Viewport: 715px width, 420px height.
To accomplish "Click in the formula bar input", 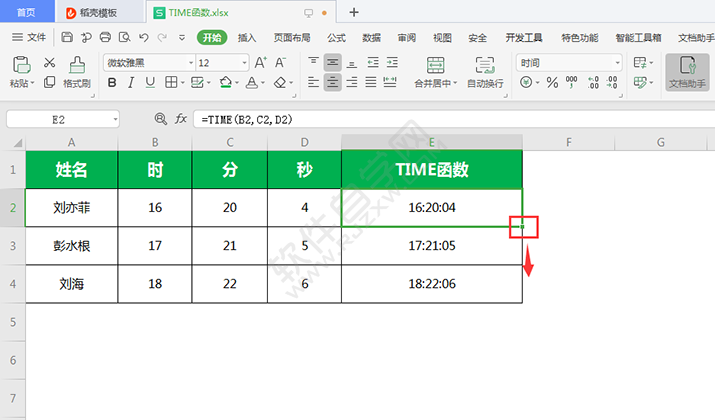I will pos(454,119).
